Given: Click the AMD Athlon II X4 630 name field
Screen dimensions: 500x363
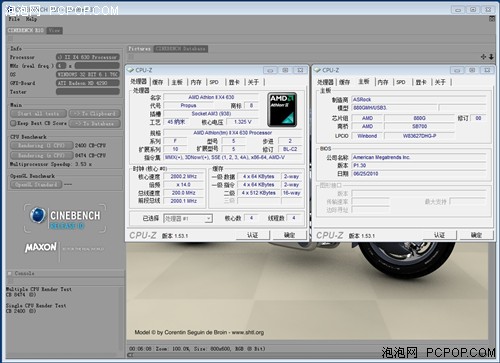Looking at the screenshot, I should (x=211, y=97).
